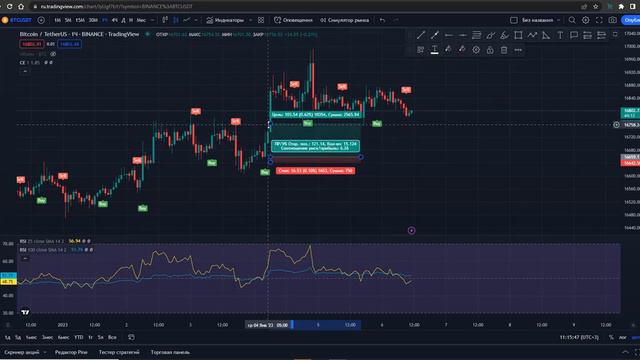Set the 1д date range
The image size is (640, 360).
coord(7,337)
